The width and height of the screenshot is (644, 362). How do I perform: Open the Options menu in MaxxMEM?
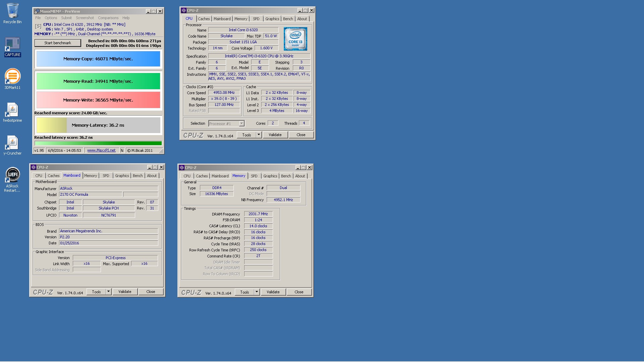pos(51,18)
